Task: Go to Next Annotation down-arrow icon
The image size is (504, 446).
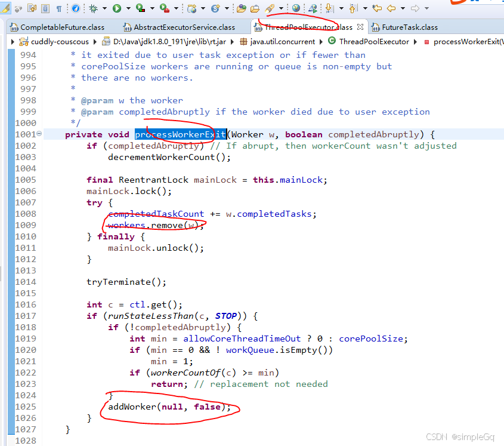Action: tap(329, 8)
